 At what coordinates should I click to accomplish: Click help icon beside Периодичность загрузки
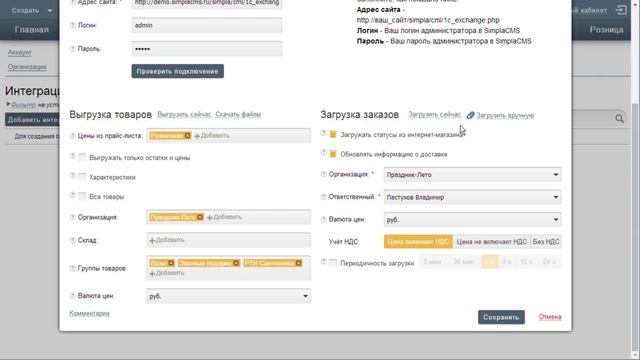point(324,262)
